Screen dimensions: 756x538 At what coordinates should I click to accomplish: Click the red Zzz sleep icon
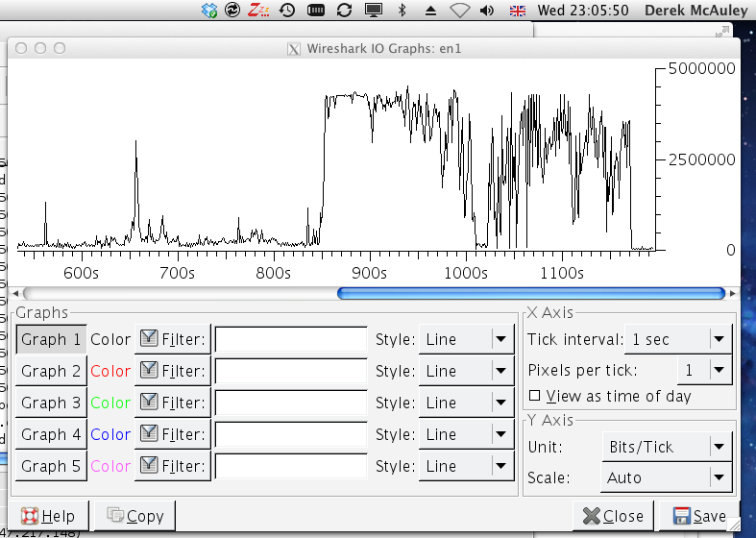click(259, 11)
